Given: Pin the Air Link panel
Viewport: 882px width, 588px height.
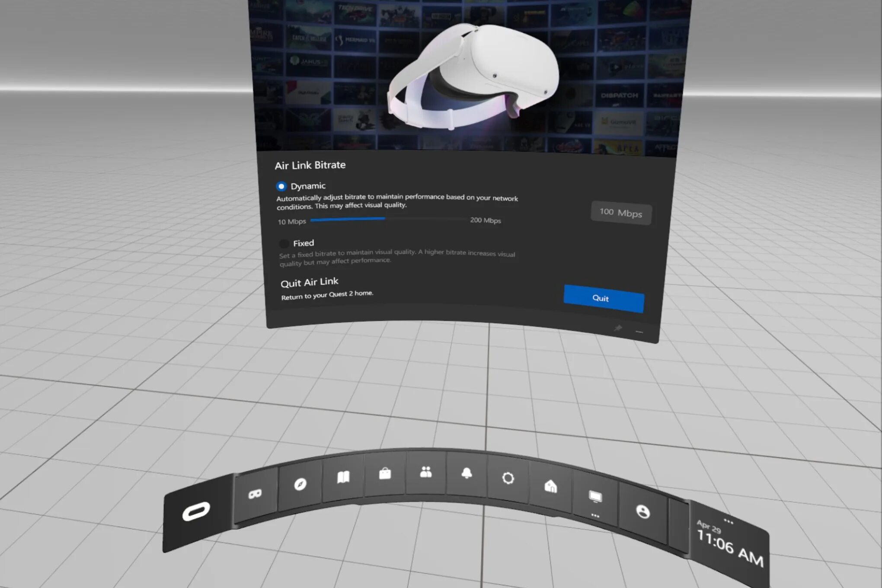Looking at the screenshot, I should point(618,328).
